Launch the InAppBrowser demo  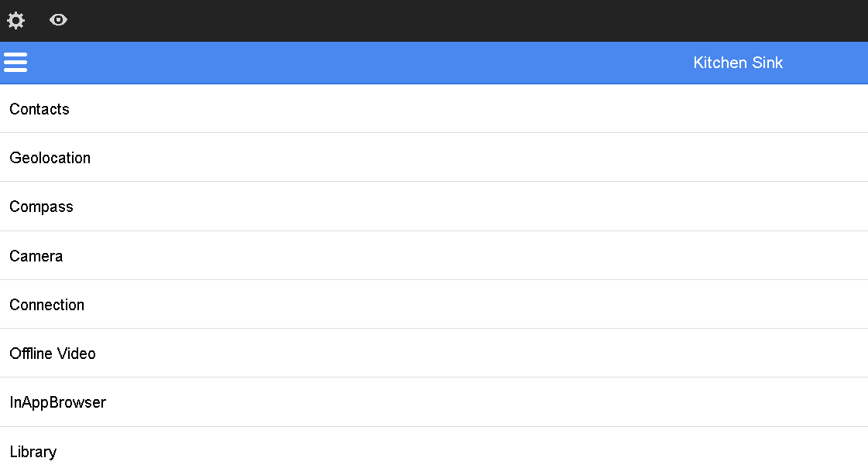(434, 402)
